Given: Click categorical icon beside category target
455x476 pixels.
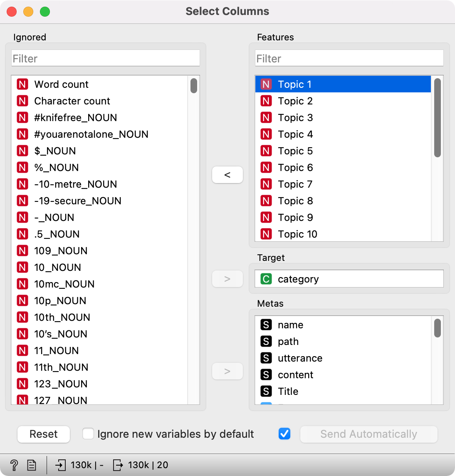Looking at the screenshot, I should coord(266,279).
